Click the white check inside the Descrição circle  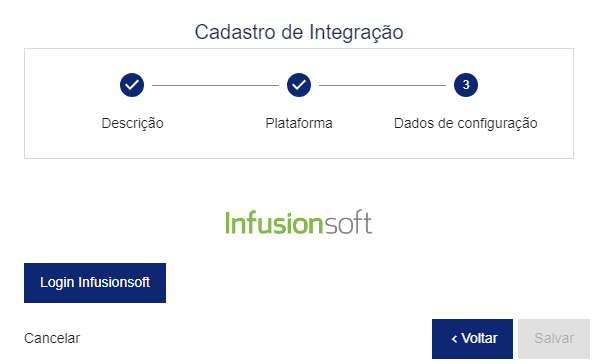[132, 85]
